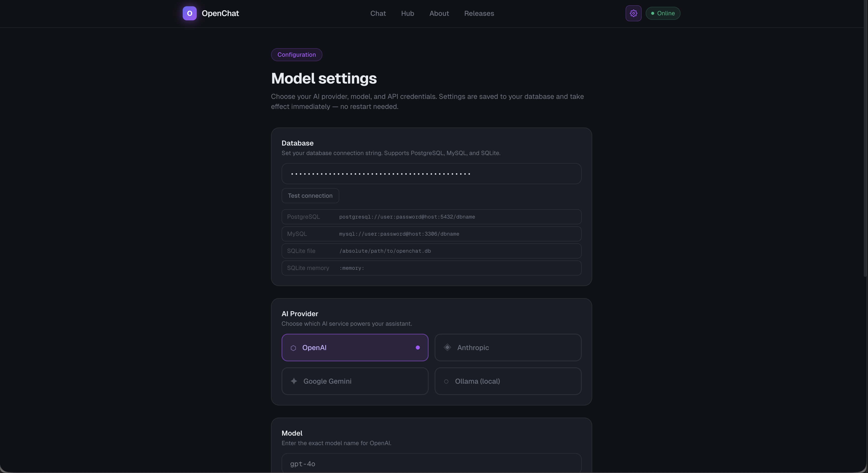Go to the Chat page
The width and height of the screenshot is (868, 473).
click(x=378, y=14)
